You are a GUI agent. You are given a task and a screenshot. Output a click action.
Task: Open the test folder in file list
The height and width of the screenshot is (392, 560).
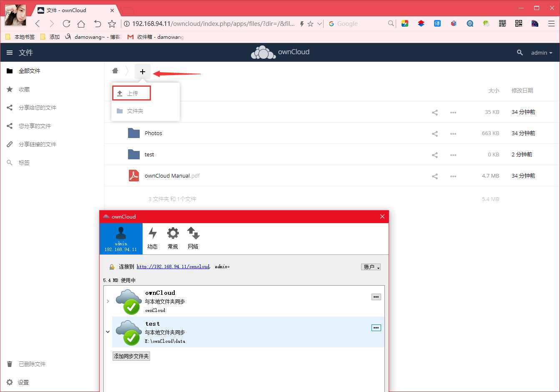coord(149,155)
